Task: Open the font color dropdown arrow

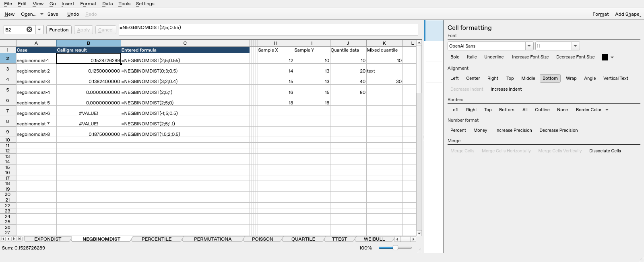Action: [x=612, y=57]
